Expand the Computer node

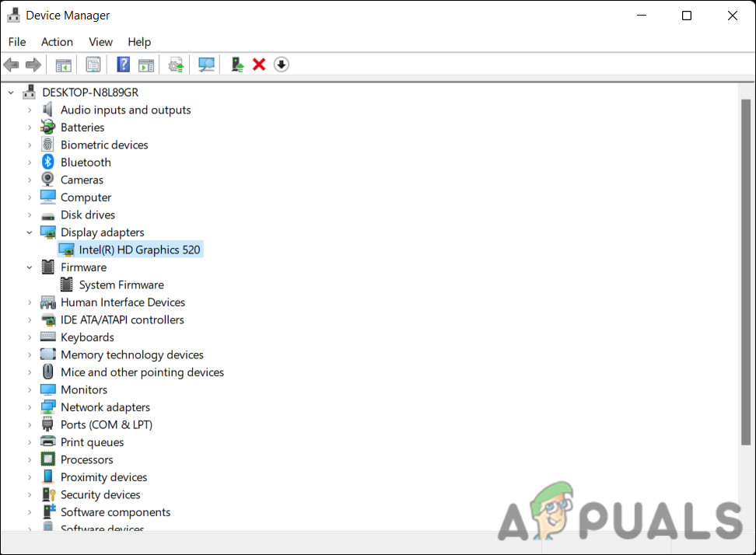tap(30, 197)
